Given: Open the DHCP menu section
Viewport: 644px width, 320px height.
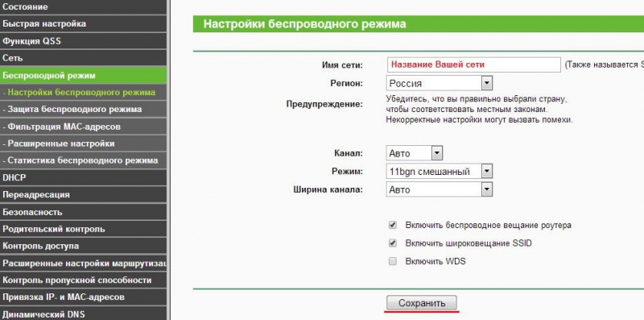Looking at the screenshot, I should coord(84,177).
